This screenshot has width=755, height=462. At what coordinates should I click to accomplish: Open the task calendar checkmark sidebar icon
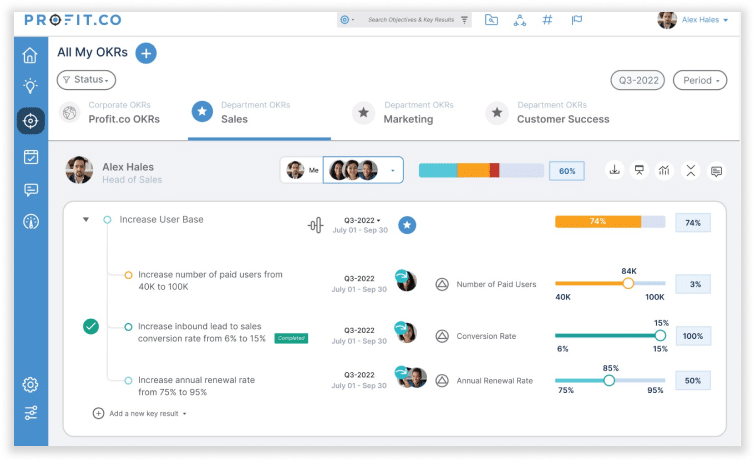(31, 157)
